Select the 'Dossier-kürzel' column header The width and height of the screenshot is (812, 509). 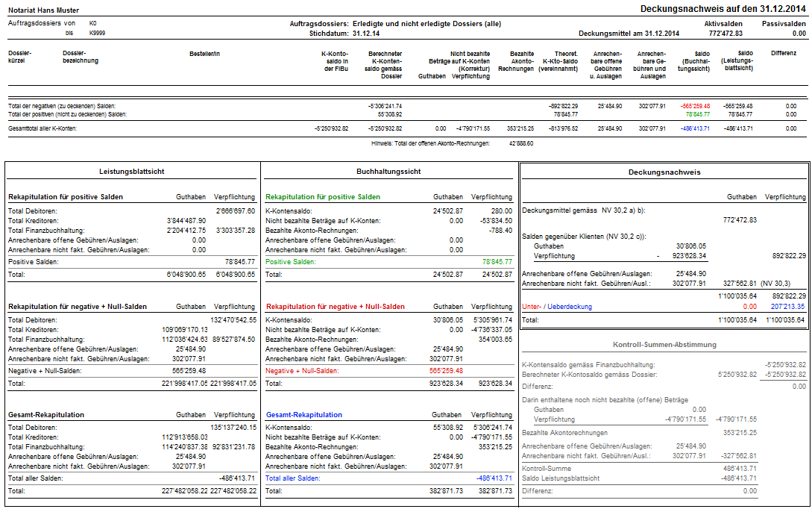(x=20, y=57)
